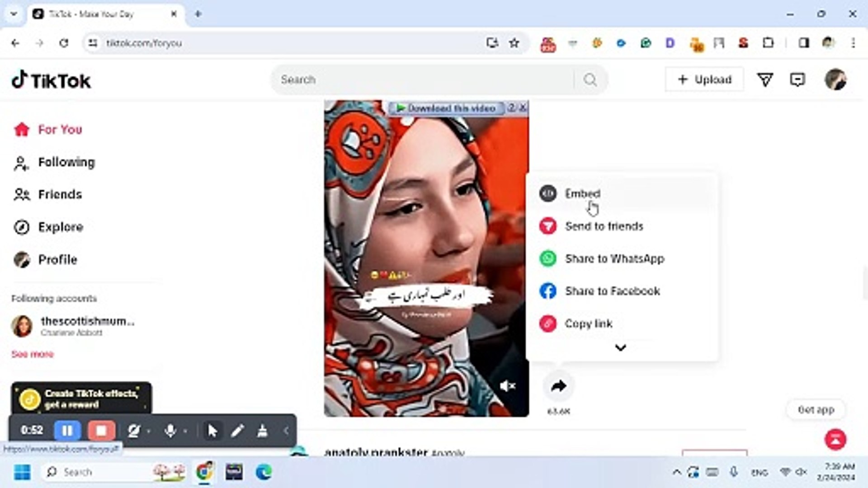
Task: Expand more share options with the chevron
Action: pos(620,347)
